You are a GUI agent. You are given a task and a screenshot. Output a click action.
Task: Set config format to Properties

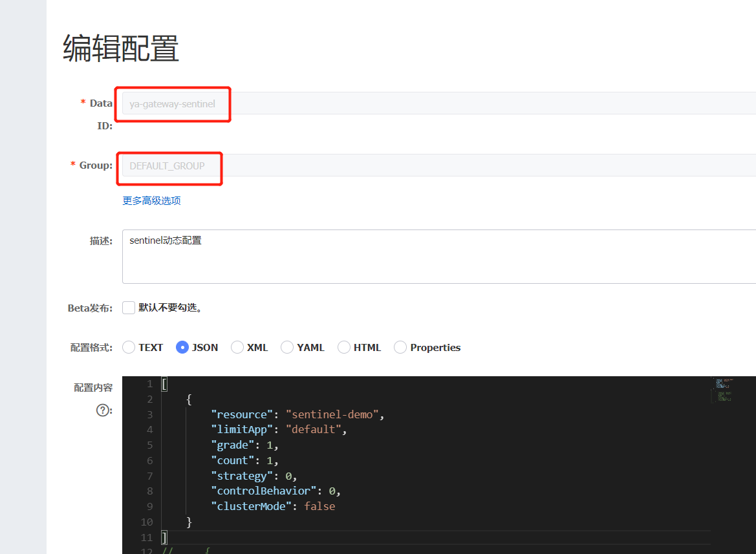coord(400,347)
